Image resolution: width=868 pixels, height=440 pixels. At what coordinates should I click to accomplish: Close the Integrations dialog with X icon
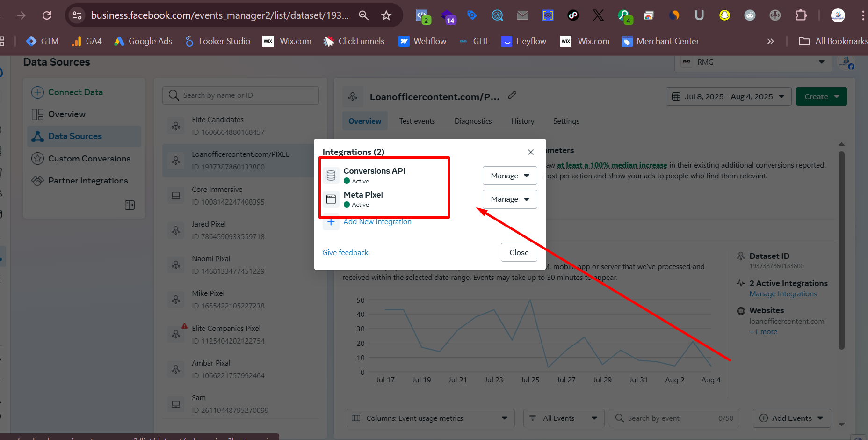point(530,152)
